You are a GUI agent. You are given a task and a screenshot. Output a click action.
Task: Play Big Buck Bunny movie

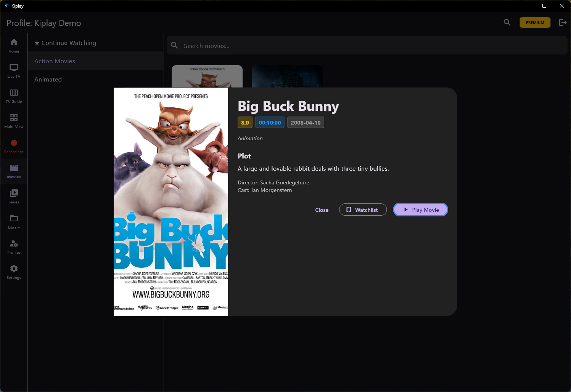pyautogui.click(x=420, y=210)
